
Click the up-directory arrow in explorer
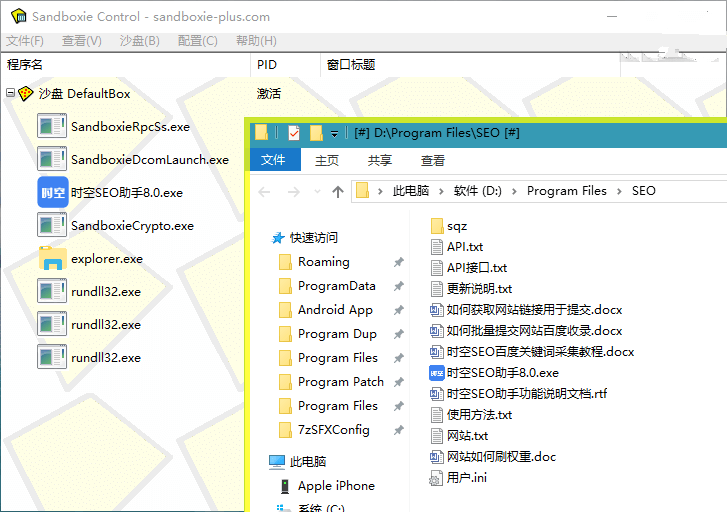(x=337, y=191)
